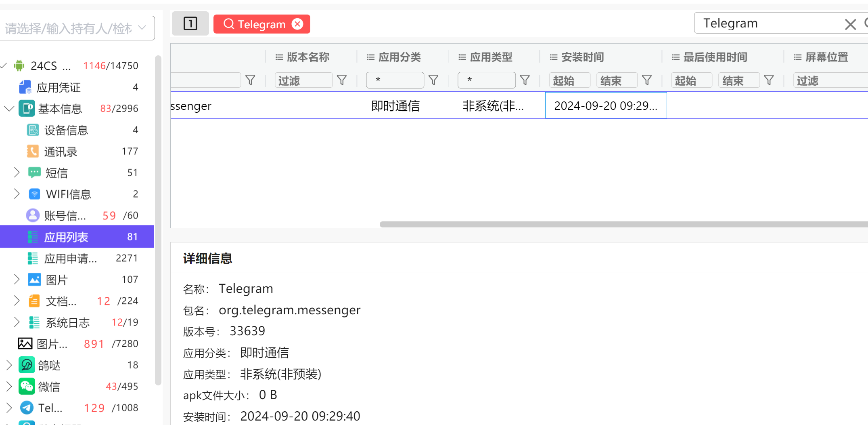Click the filter funnel for 应用分类 column
This screenshot has height=425, width=868.
click(x=433, y=80)
